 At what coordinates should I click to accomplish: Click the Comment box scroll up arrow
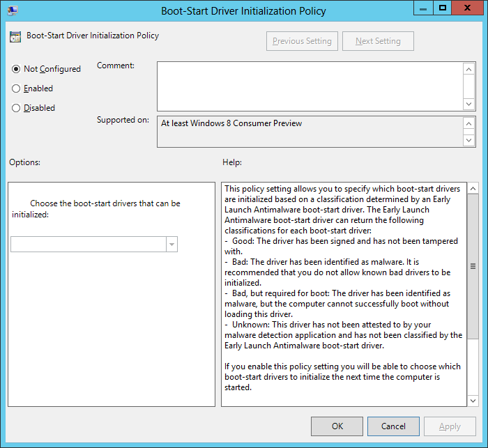point(469,68)
